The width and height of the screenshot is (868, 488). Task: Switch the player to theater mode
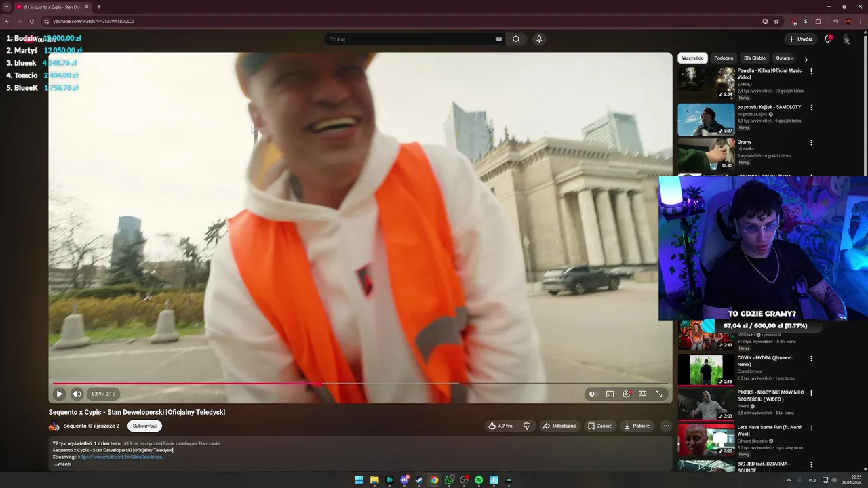pos(642,394)
